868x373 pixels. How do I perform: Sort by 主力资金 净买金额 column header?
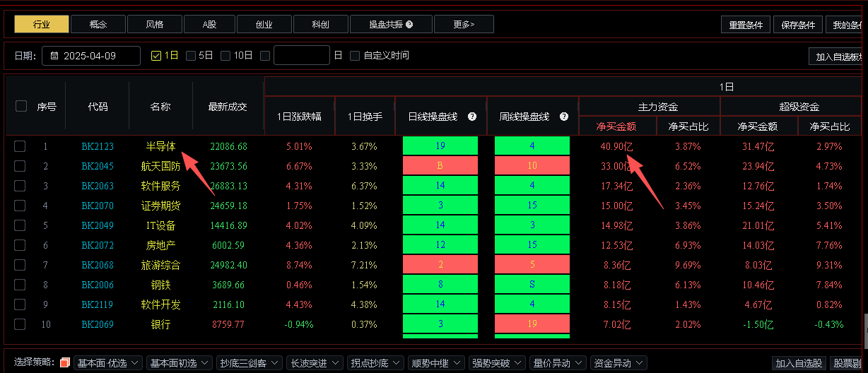coord(616,126)
